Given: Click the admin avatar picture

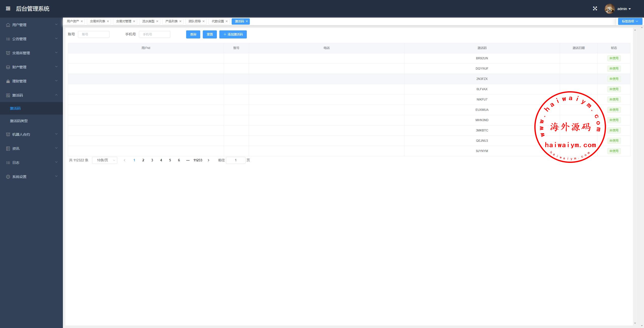Looking at the screenshot, I should tap(610, 9).
